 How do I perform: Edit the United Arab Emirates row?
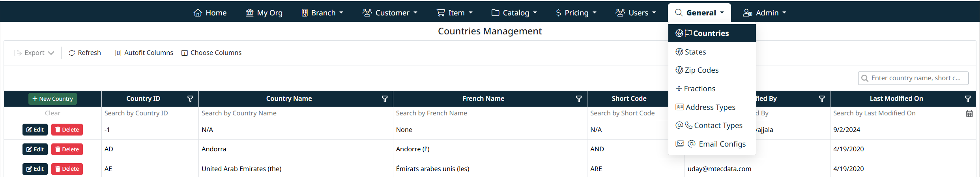pos(35,169)
